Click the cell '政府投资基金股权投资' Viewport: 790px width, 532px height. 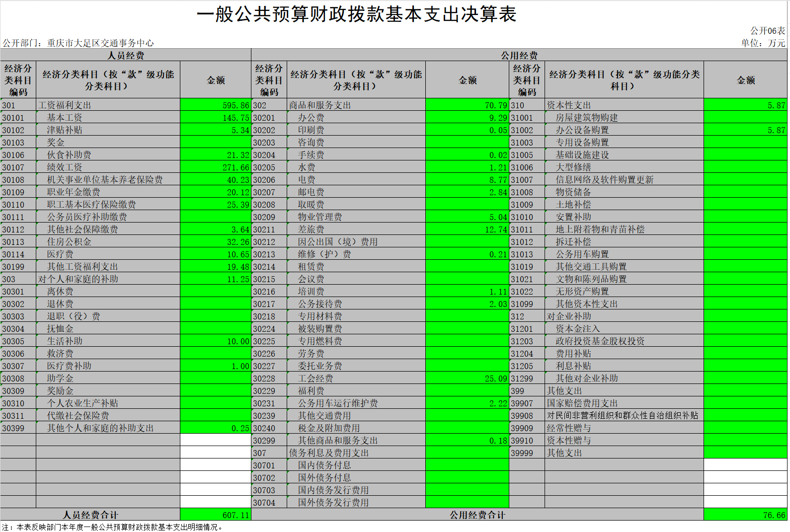pyautogui.click(x=624, y=341)
